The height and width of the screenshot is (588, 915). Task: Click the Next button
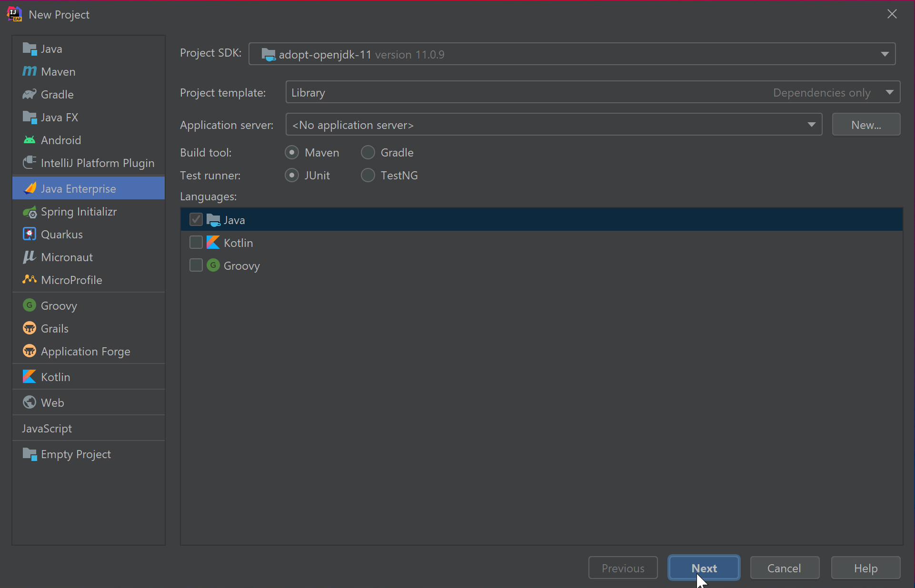[704, 568]
